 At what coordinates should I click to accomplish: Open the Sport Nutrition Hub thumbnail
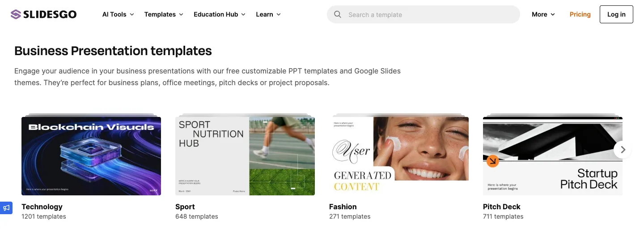(245, 156)
